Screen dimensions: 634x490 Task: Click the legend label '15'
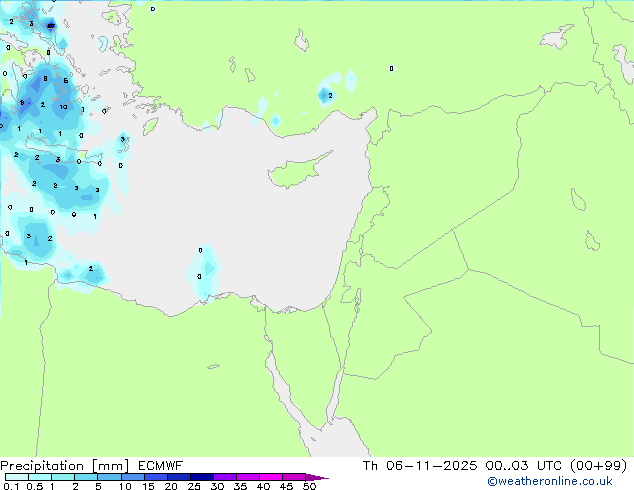148,486
